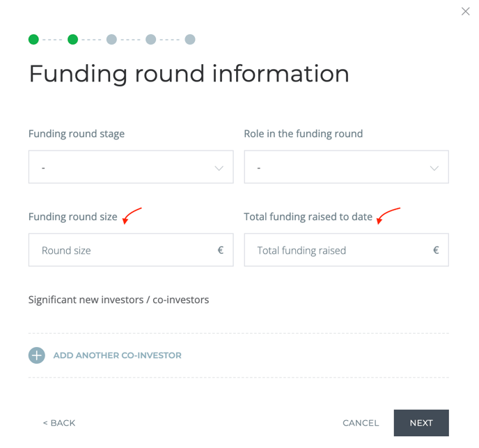Jump to the third progress step dot
The height and width of the screenshot is (448, 479).
pyautogui.click(x=111, y=40)
